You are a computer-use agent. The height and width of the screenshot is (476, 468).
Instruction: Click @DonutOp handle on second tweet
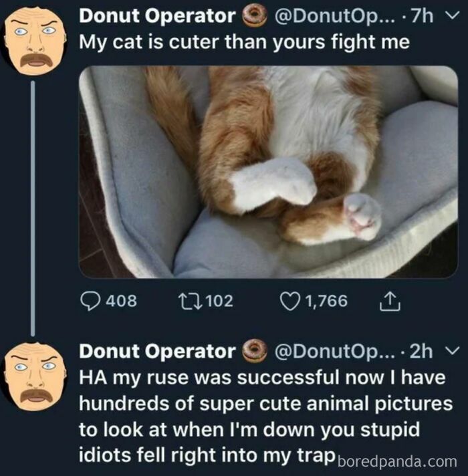(335, 351)
